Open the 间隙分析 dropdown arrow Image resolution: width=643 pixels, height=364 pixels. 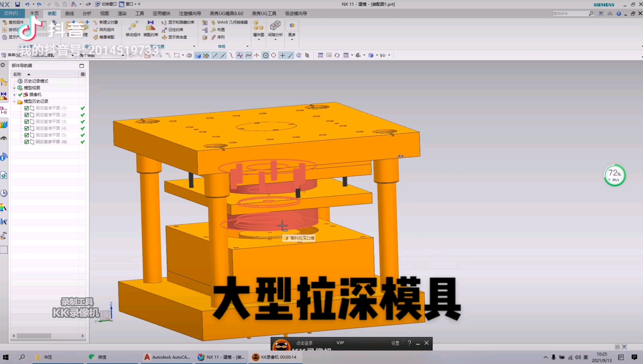(275, 40)
